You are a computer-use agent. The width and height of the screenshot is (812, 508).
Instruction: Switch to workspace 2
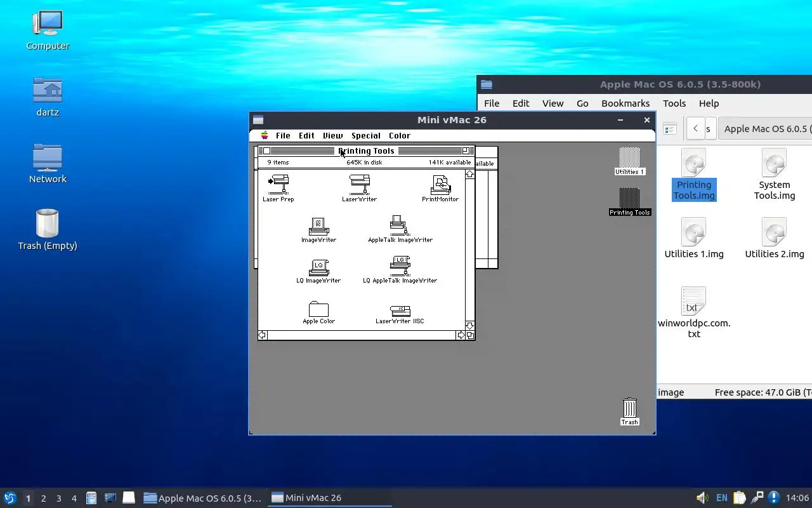(x=43, y=498)
